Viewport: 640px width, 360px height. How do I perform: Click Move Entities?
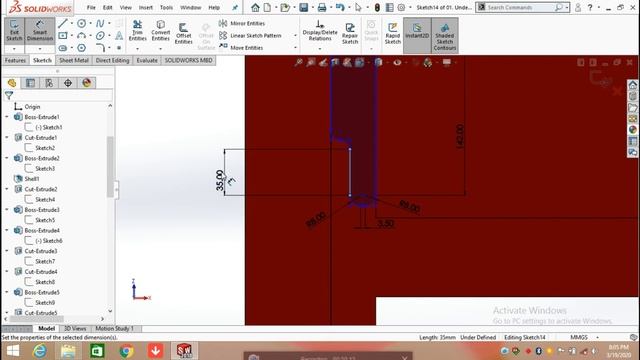[x=241, y=48]
